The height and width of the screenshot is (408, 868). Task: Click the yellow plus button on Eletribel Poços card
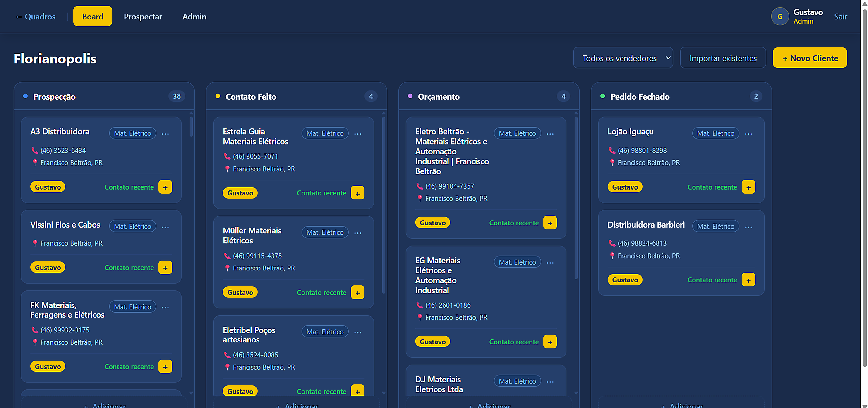click(357, 391)
